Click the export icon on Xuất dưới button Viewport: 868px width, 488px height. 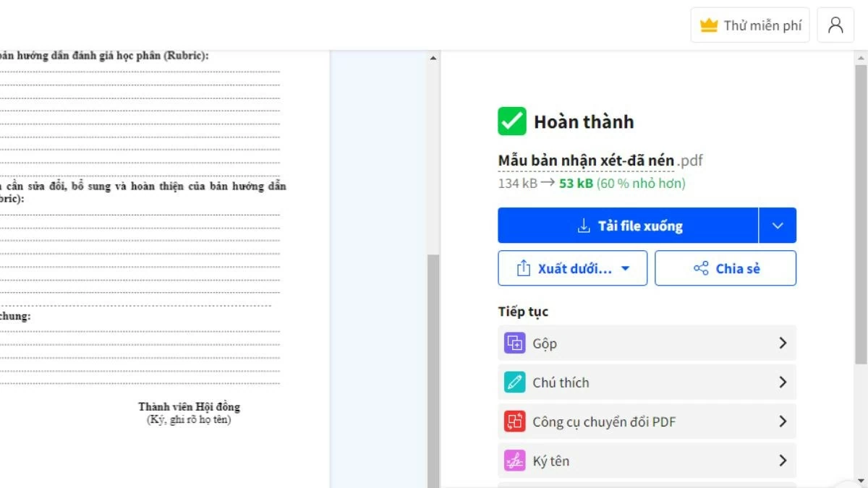pos(523,267)
